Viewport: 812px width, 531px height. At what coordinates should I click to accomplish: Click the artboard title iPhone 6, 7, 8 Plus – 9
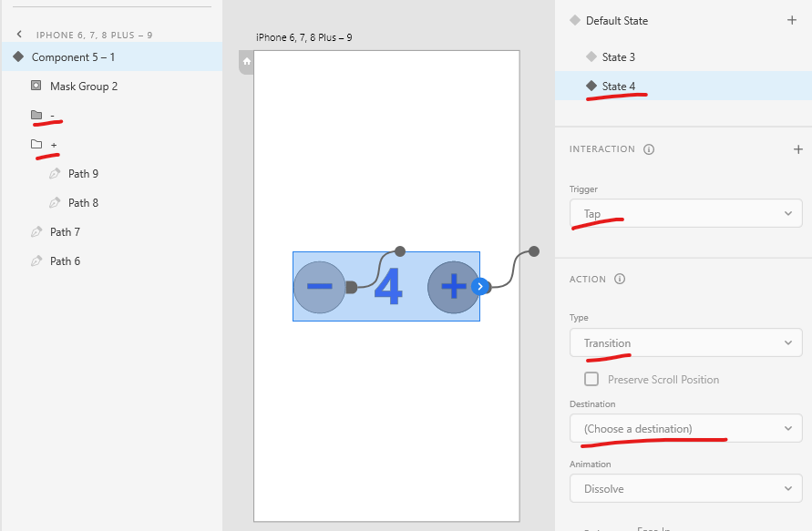pos(304,37)
